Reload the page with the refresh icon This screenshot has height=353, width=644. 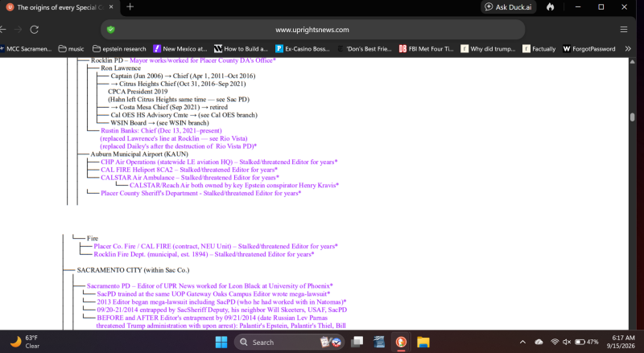click(x=35, y=30)
